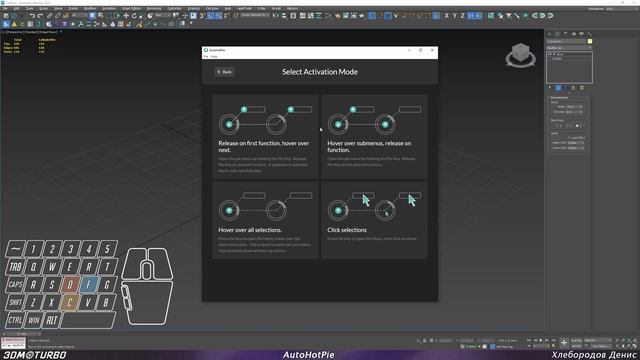Click the Mirror tool icon
This screenshot has height=360, width=640.
pos(276,16)
